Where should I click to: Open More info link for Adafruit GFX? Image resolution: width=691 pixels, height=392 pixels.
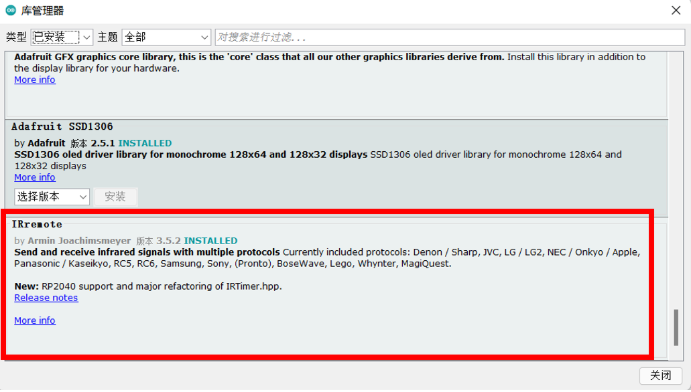[x=35, y=80]
